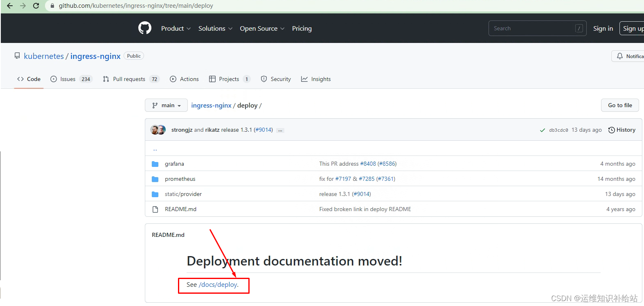Open the #9014 link in latest commit header
The height and width of the screenshot is (306, 644).
tap(263, 130)
